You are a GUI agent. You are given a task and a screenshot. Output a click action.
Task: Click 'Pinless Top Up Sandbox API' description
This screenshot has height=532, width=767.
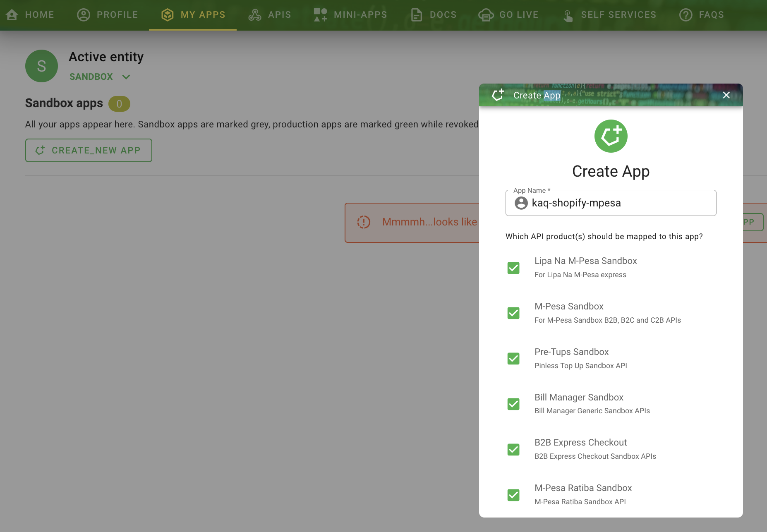[x=580, y=366]
